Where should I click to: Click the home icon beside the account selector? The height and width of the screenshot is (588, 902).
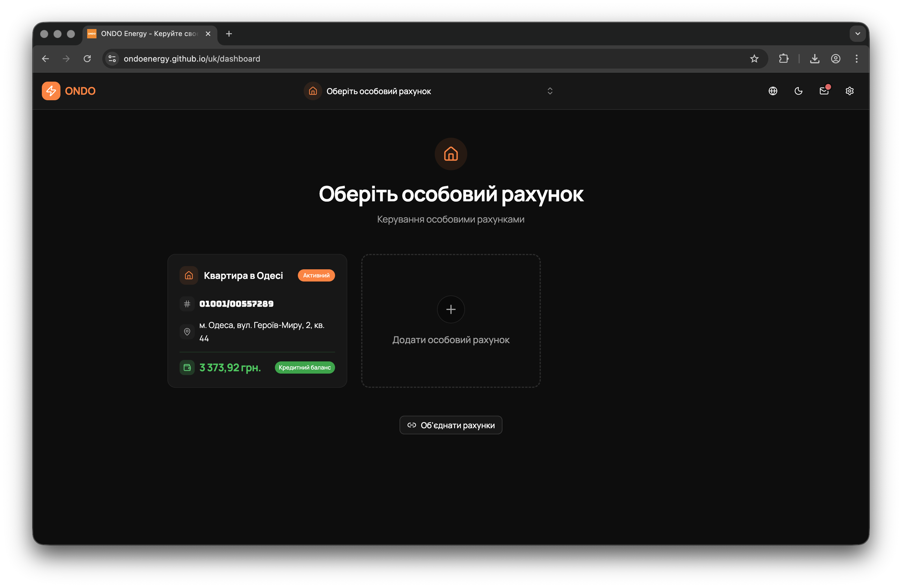[313, 91]
